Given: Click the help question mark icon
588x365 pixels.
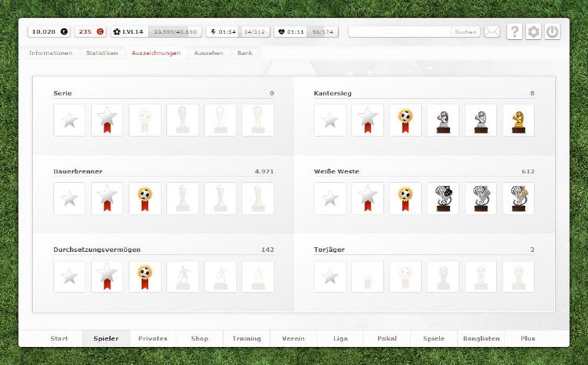Looking at the screenshot, I should 514,32.
